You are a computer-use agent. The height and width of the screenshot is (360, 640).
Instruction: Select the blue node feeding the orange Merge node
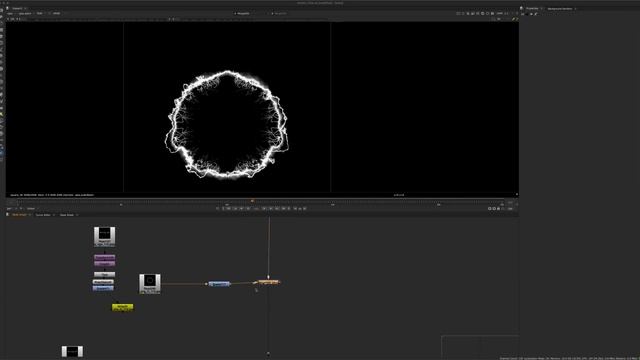pos(219,284)
